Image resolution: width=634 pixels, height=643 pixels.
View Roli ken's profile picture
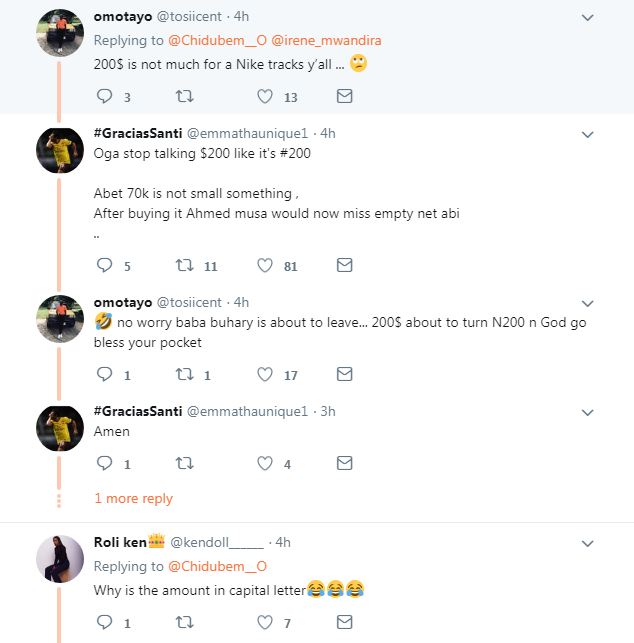(60, 559)
